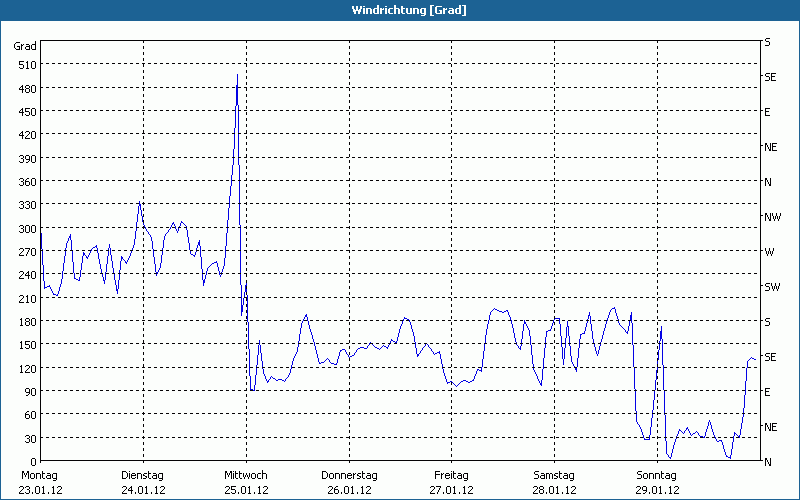800x500 pixels.
Task: Click the Dienstag day label
Action: coord(142,476)
